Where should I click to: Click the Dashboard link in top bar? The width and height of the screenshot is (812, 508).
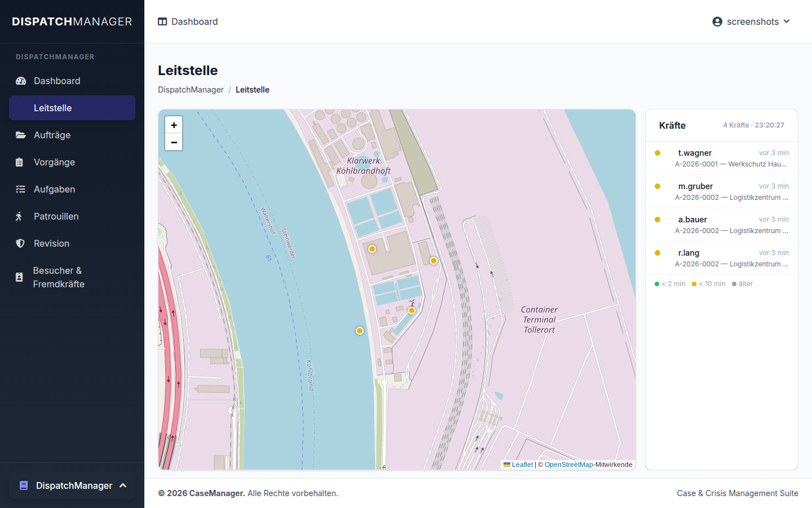(188, 21)
